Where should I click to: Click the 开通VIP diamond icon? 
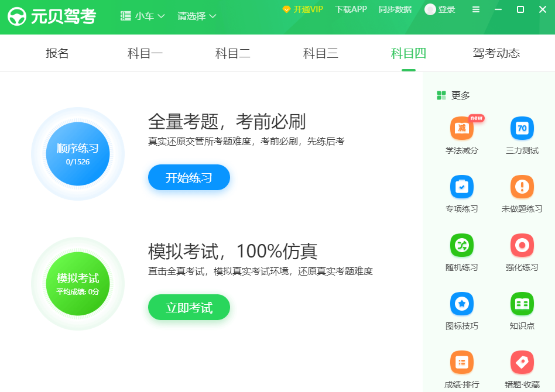[286, 9]
